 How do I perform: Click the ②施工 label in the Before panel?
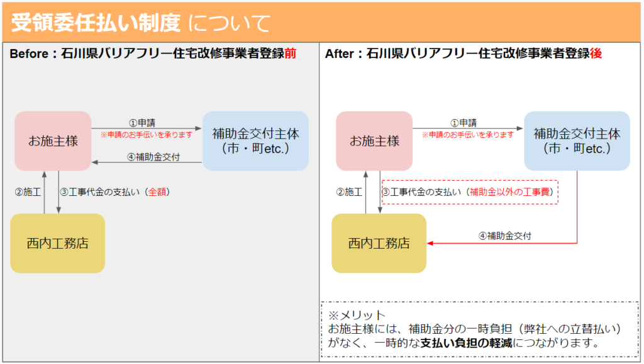27,191
